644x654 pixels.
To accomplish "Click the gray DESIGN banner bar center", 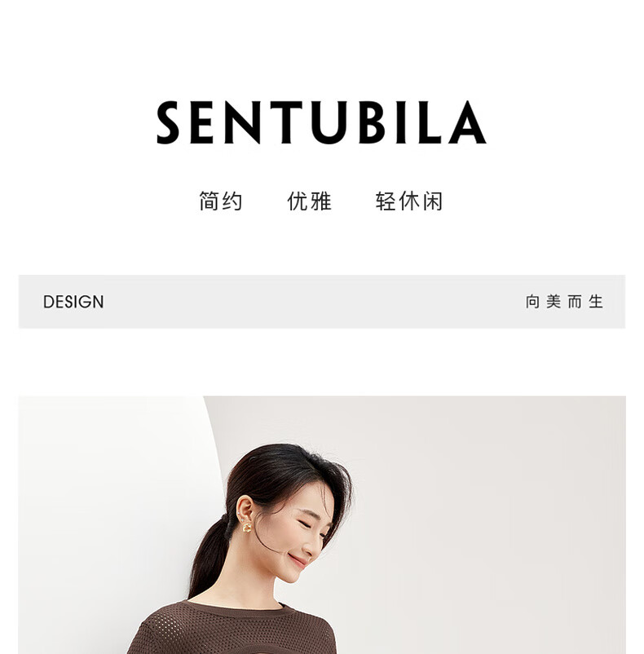I will pyautogui.click(x=322, y=302).
